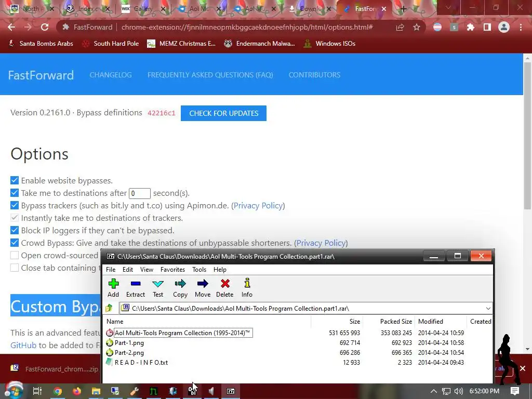Open the CONTRIBUTORS link

point(314,75)
